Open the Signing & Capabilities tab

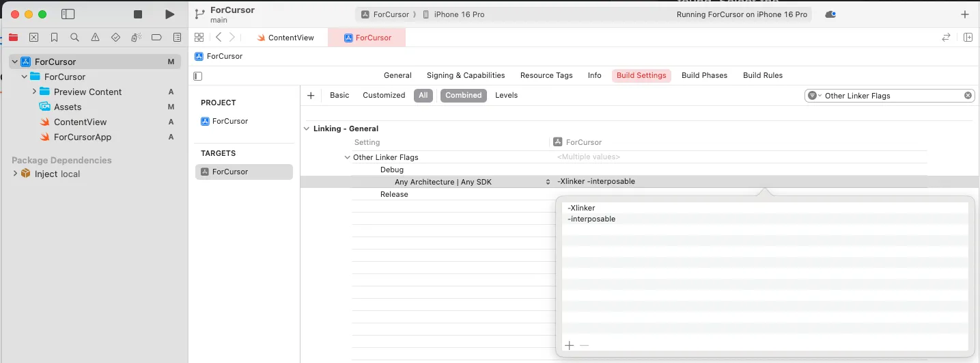pos(466,76)
